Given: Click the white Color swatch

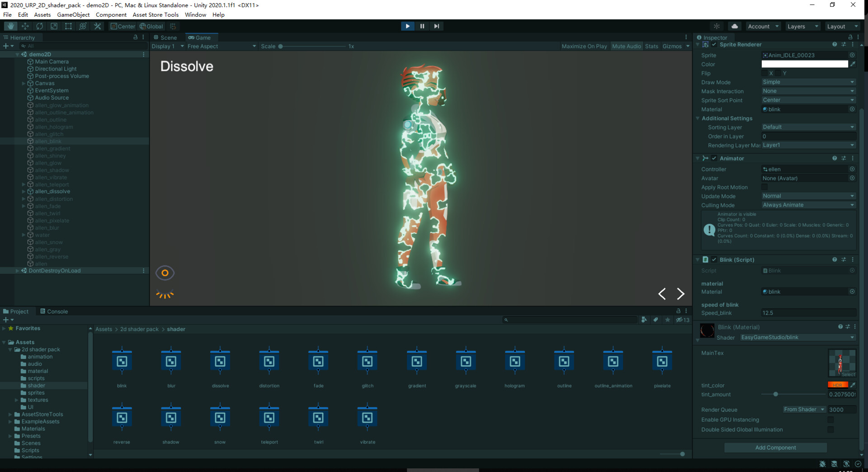Looking at the screenshot, I should [804, 64].
